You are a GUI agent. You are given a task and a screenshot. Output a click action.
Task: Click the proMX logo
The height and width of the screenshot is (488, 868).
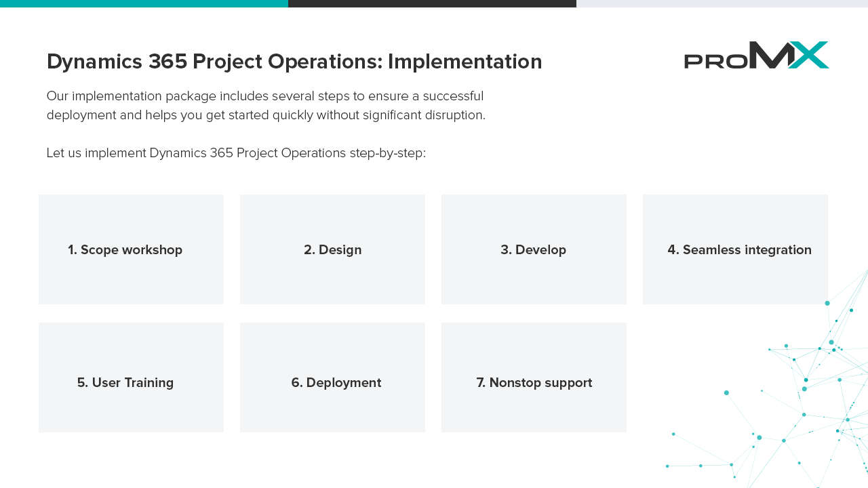(756, 55)
